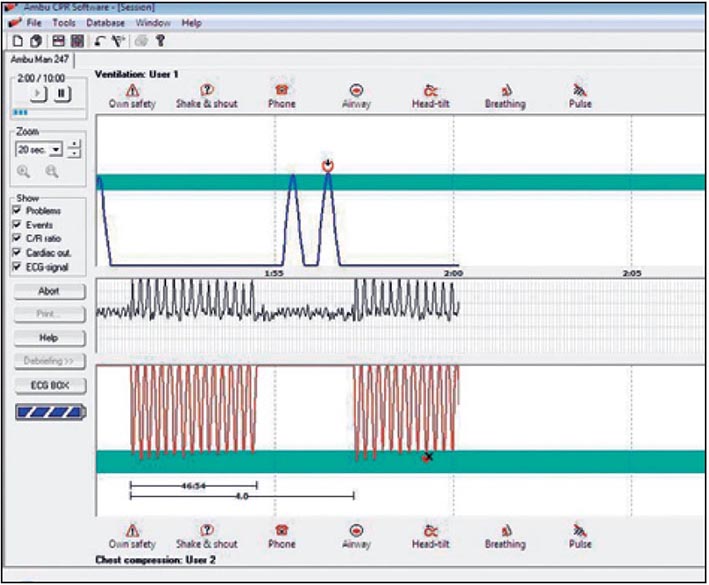Mark Breathing event in top row

tap(505, 96)
